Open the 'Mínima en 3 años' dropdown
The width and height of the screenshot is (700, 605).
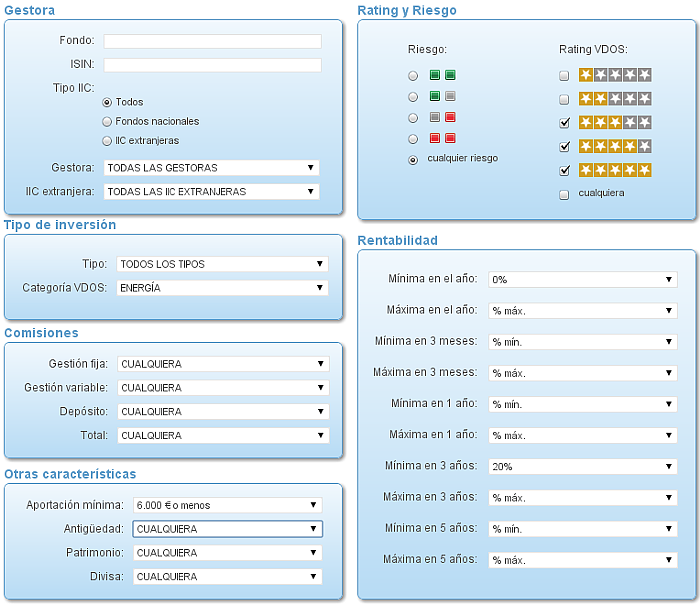(583, 466)
